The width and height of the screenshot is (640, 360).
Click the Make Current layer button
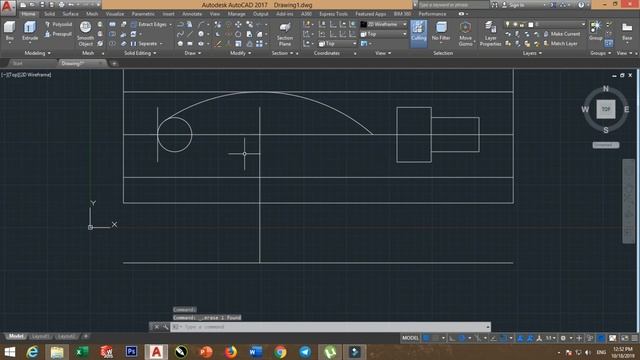click(562, 34)
